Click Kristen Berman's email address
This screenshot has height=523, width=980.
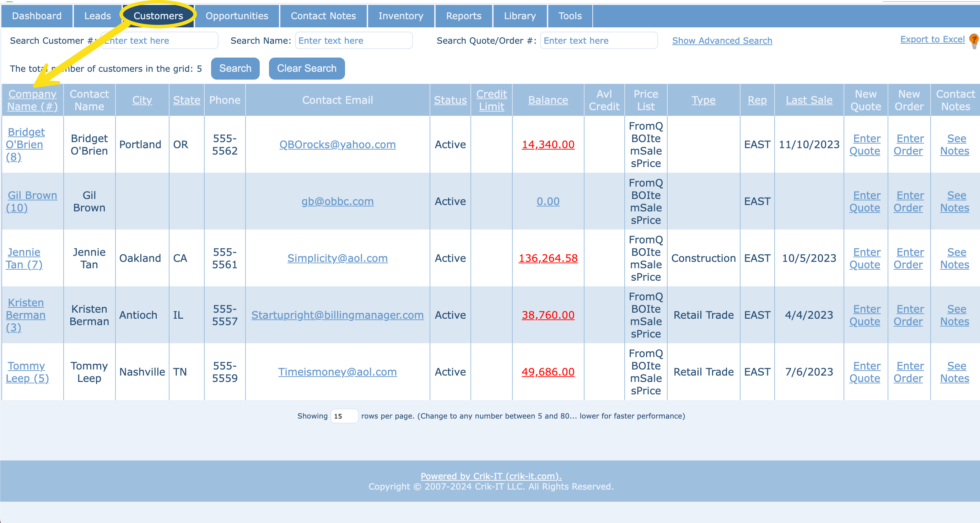tap(337, 315)
